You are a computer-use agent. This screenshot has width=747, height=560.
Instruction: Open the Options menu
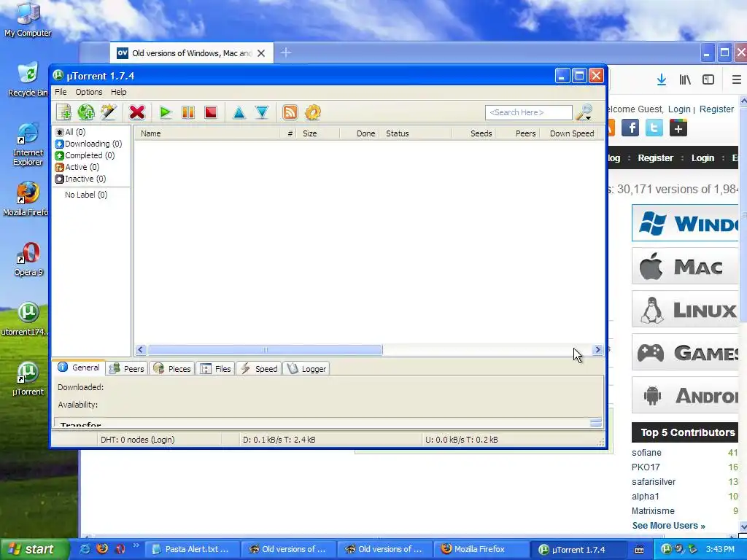coord(88,92)
